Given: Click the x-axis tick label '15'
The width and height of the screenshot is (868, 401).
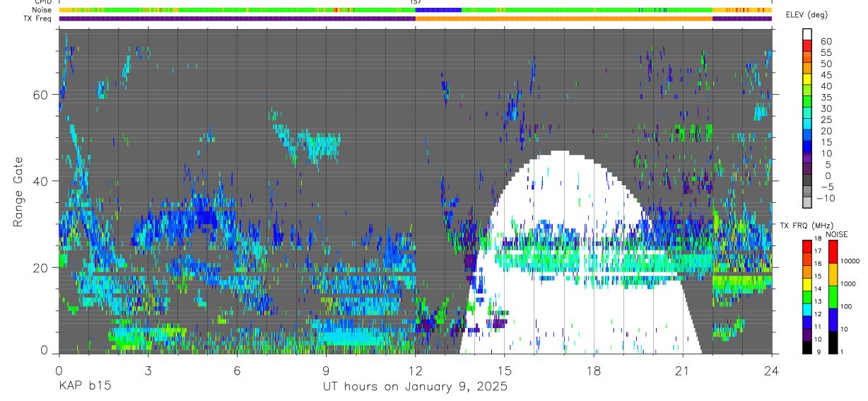Looking at the screenshot, I should pos(505,370).
